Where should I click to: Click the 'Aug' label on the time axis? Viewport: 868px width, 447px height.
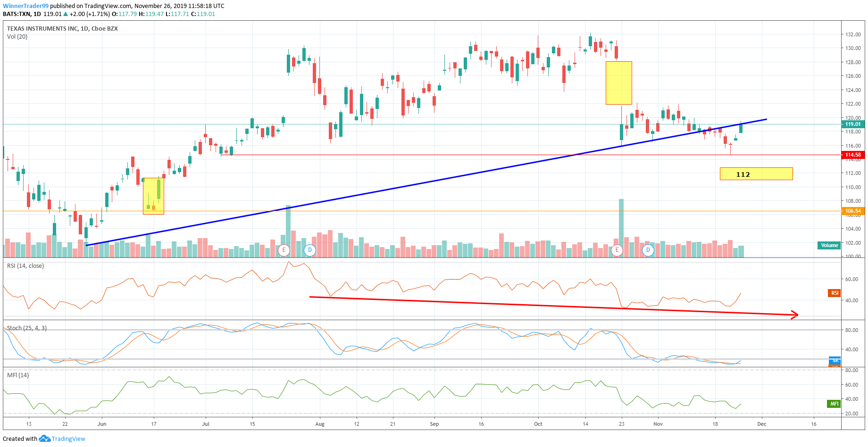320,424
